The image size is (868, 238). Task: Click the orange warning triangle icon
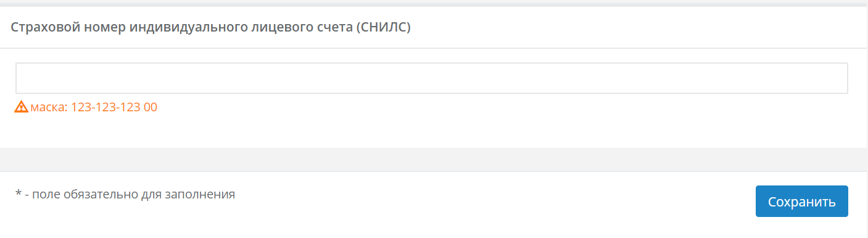click(22, 107)
